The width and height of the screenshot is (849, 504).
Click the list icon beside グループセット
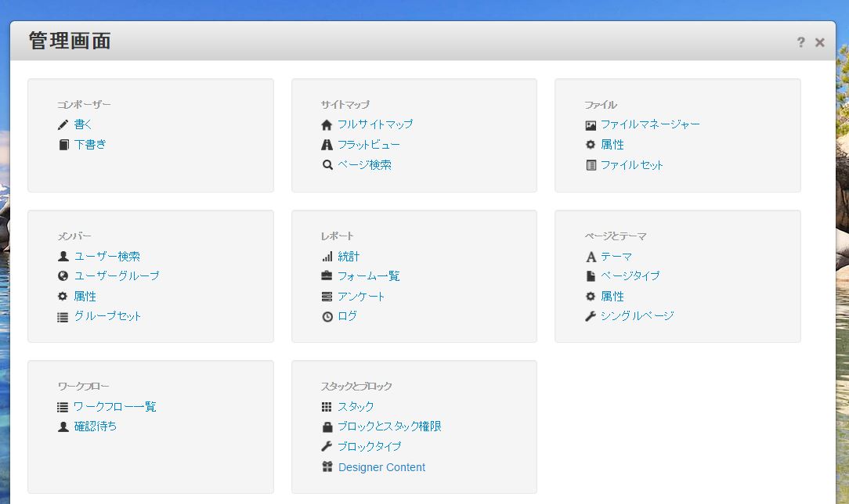pos(63,317)
